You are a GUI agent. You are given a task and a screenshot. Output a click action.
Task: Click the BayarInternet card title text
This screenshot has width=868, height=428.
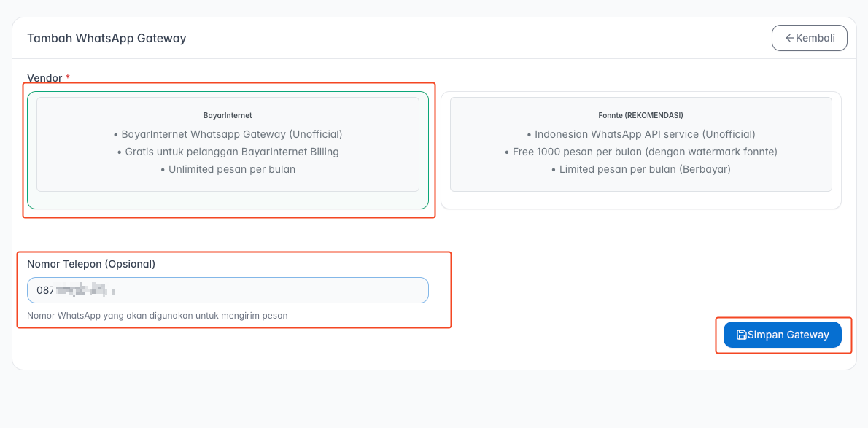pyautogui.click(x=228, y=115)
